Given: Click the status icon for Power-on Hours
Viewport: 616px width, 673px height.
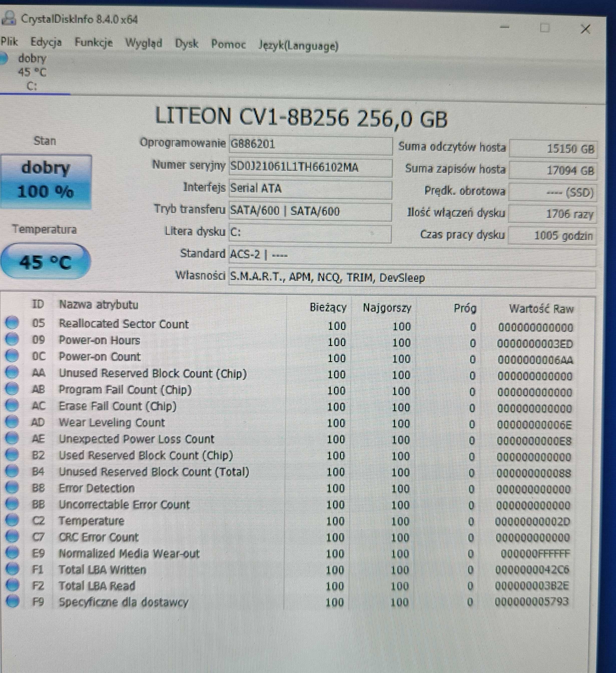Looking at the screenshot, I should 12,340.
